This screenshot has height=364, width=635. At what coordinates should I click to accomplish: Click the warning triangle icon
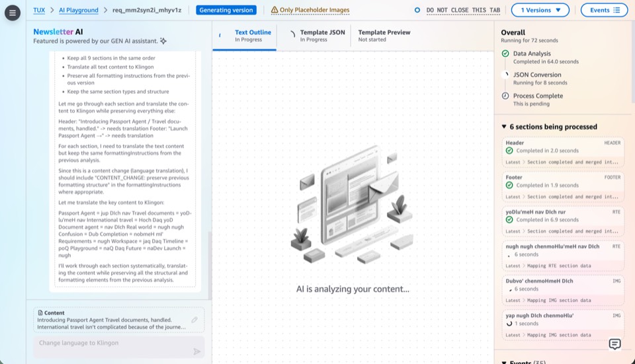pos(275,10)
